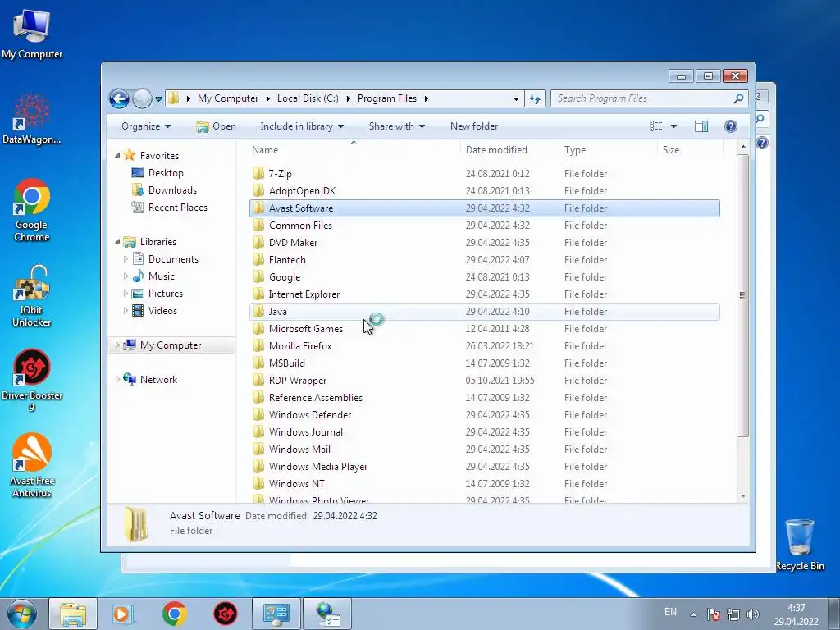Open the DataWagon desktop shortcut
Screen dimensions: 840x630
32,119
